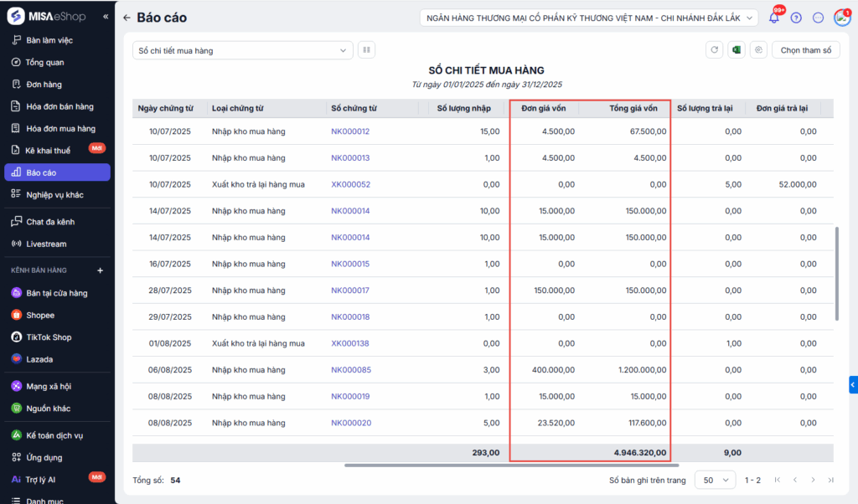Expand the Sổ chi tiết mua hàng dropdown

[243, 50]
